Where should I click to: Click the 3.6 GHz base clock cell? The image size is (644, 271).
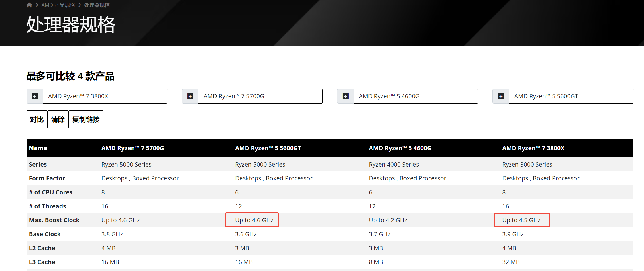point(246,234)
